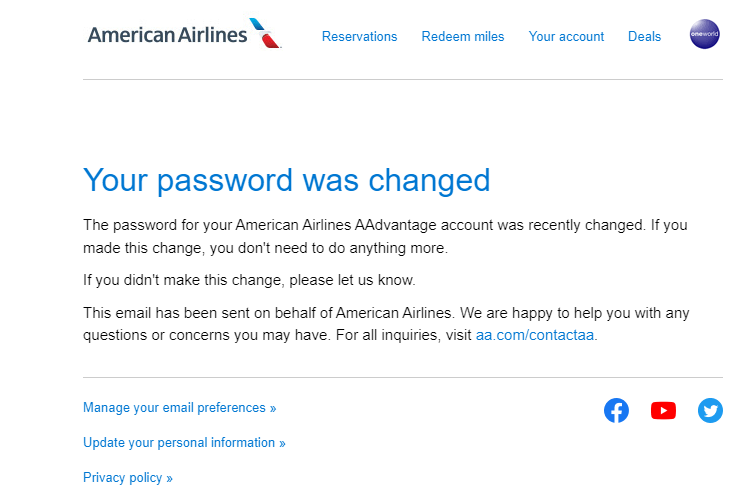Image resolution: width=750 pixels, height=497 pixels.
Task: Click the paragraph about the AAdvantage account password
Action: [385, 236]
